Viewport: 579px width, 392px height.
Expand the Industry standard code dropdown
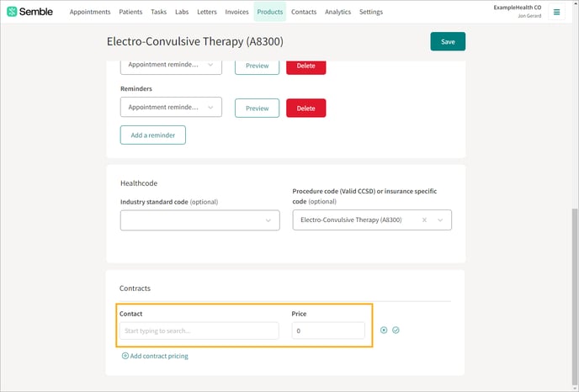(x=268, y=220)
